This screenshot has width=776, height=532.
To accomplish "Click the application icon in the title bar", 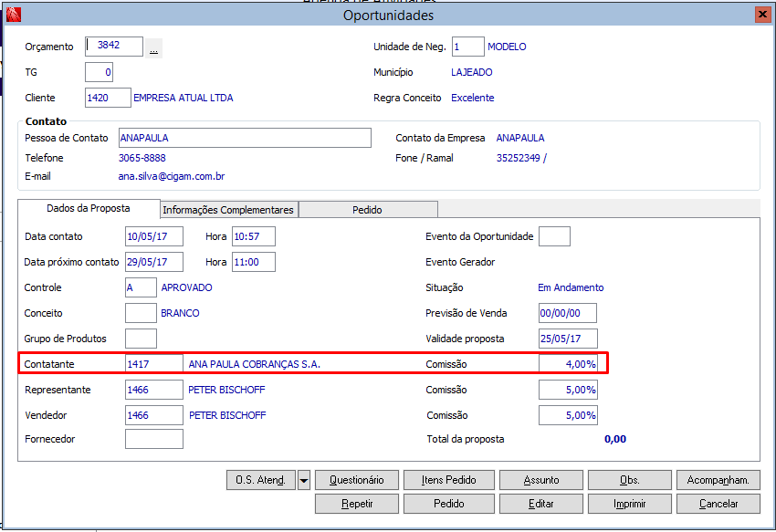I will 14,15.
